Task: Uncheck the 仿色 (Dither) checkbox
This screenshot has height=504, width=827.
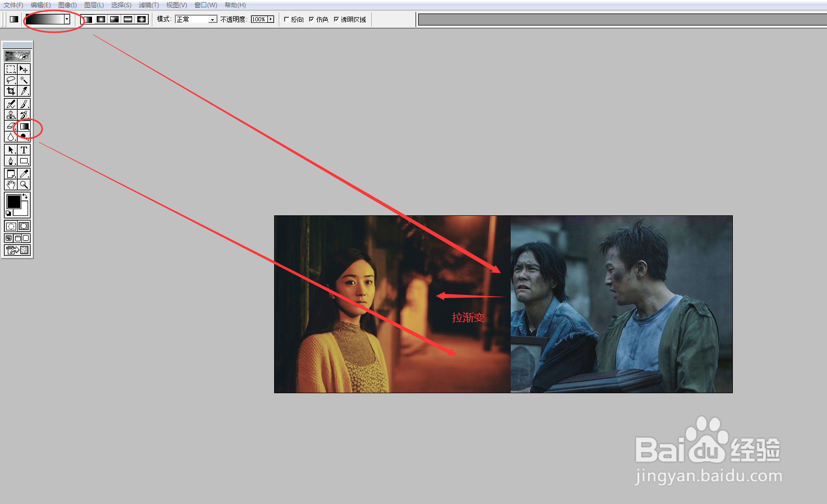Action: 312,19
